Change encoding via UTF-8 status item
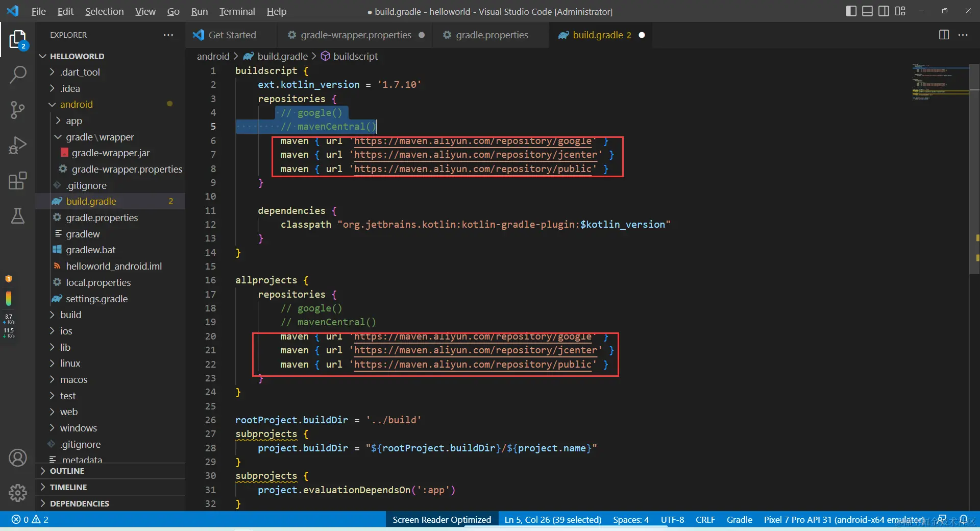Screen dimensions: 980x531 (x=672, y=520)
